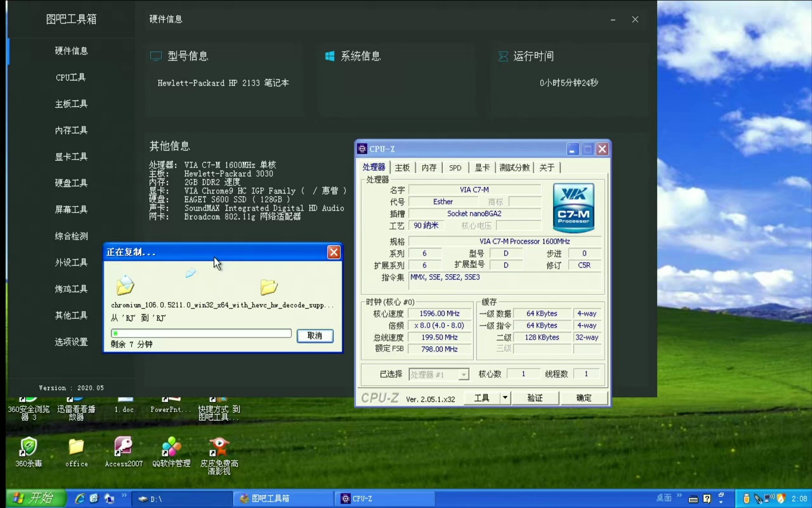
Task: Click the CPU-Z 验证 button
Action: pos(535,398)
